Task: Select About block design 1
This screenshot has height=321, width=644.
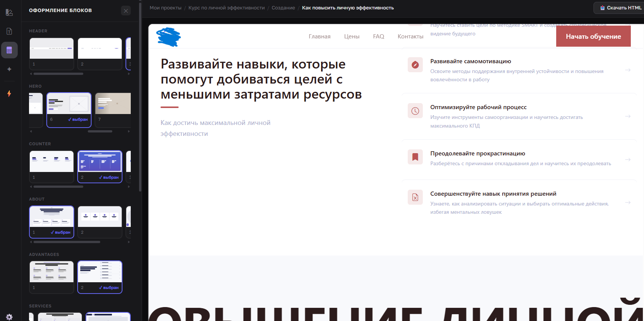Action: click(x=52, y=222)
